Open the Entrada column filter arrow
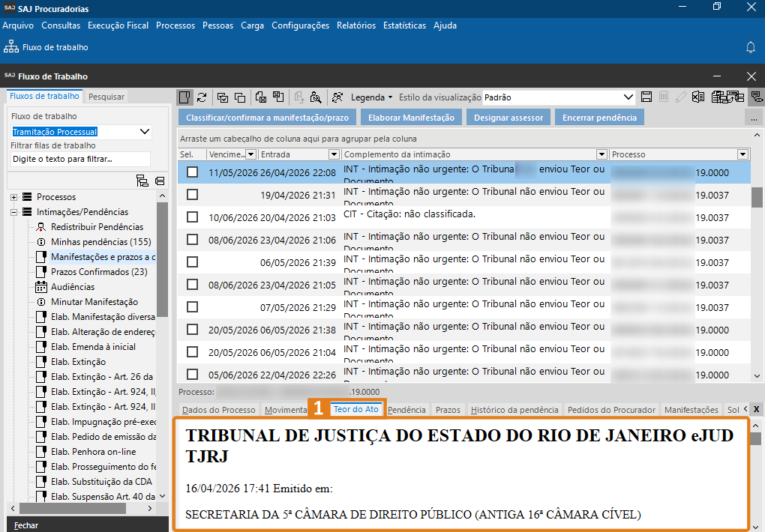765x532 pixels. click(334, 154)
